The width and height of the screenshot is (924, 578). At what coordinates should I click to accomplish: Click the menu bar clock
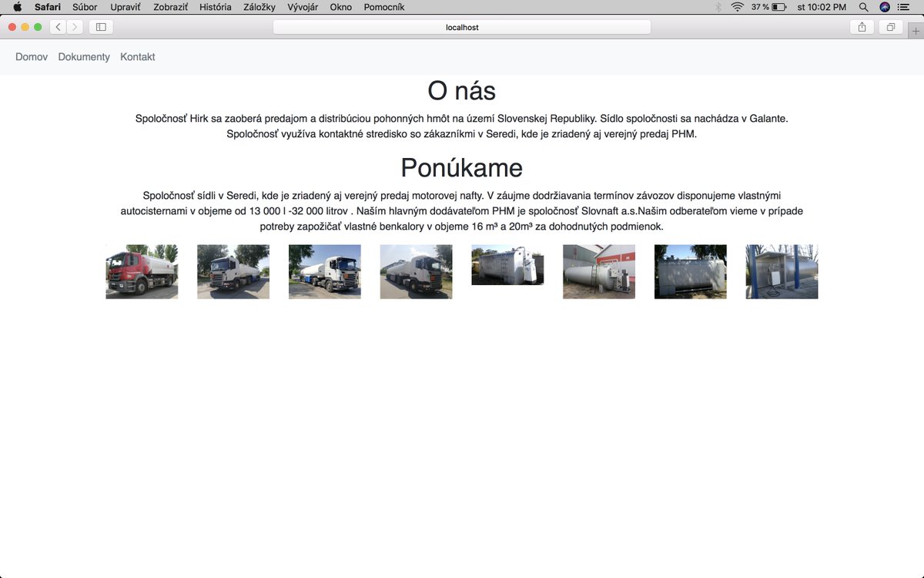822,7
